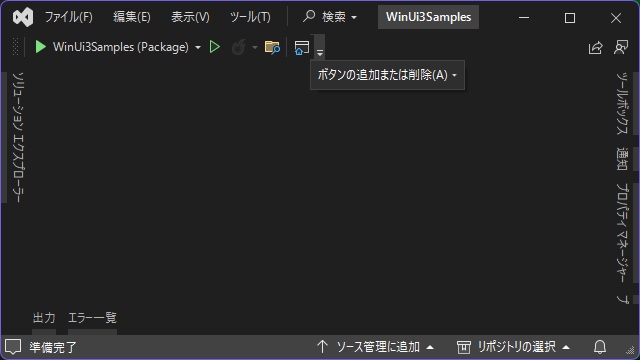Open the ファイル(F) menu
The image size is (640, 360).
[68, 17]
